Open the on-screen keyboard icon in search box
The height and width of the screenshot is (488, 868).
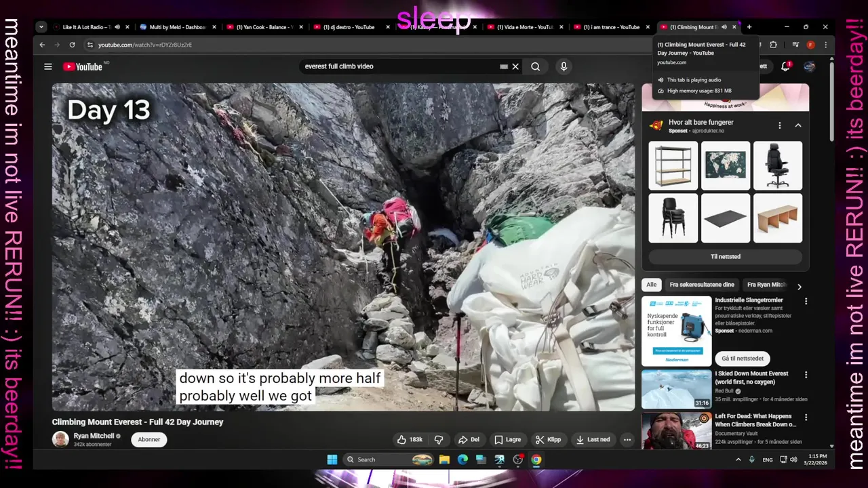click(504, 66)
